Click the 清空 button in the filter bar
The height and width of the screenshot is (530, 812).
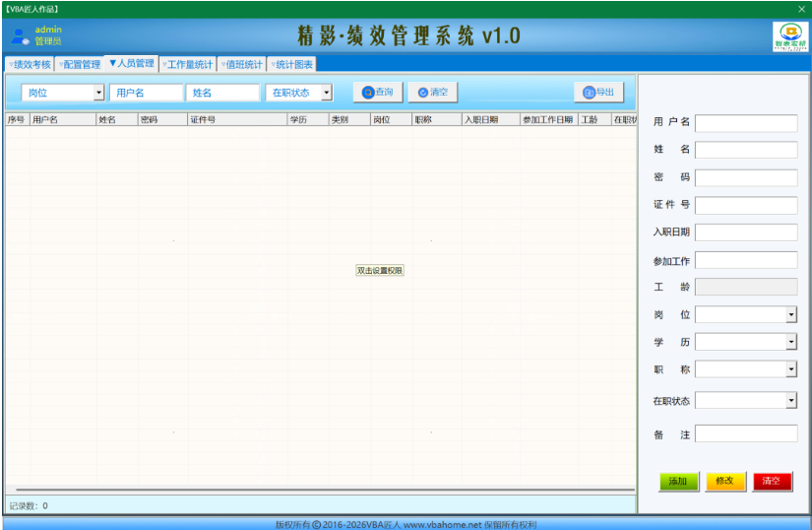[x=433, y=93]
